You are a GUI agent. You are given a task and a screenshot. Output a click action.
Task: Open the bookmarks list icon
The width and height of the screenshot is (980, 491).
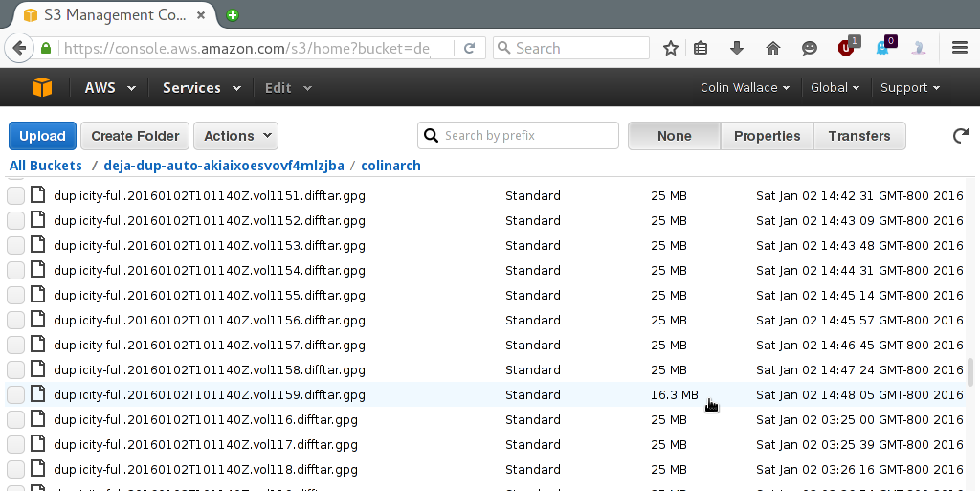(x=701, y=48)
